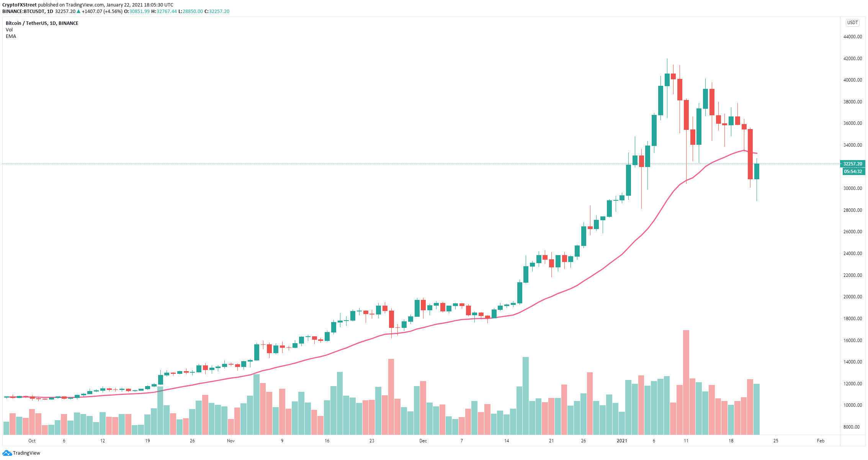Click the Nov label on date axis
Screen dimensions: 868x460
[230, 441]
